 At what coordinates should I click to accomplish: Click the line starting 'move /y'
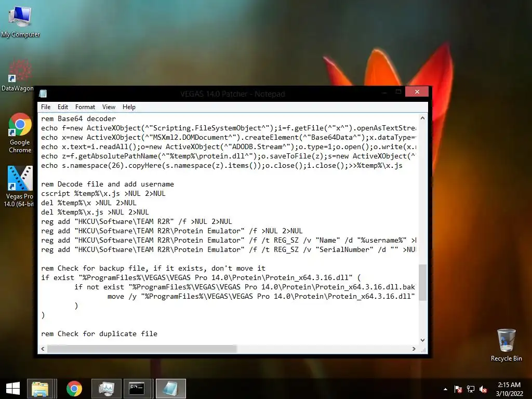coord(261,296)
